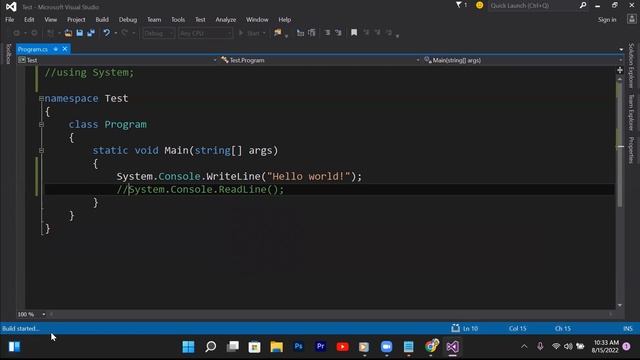Click the account picture icon beside Sign in
Screen dimensions: 640x360
[x=632, y=19]
